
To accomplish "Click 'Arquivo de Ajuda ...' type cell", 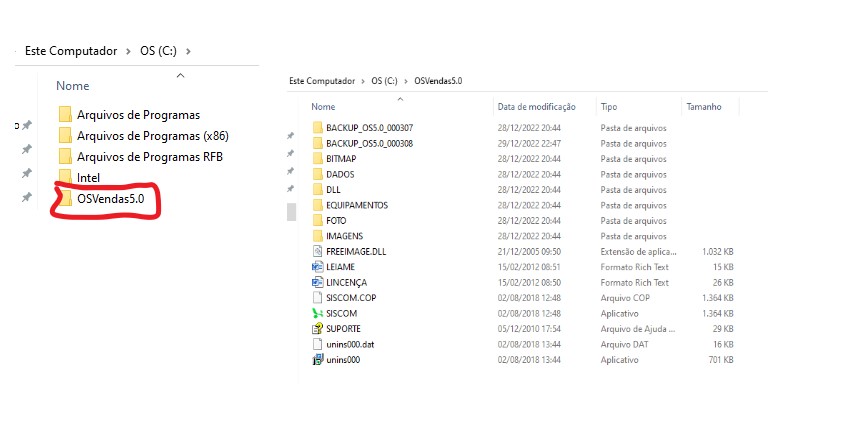I will click(x=638, y=329).
